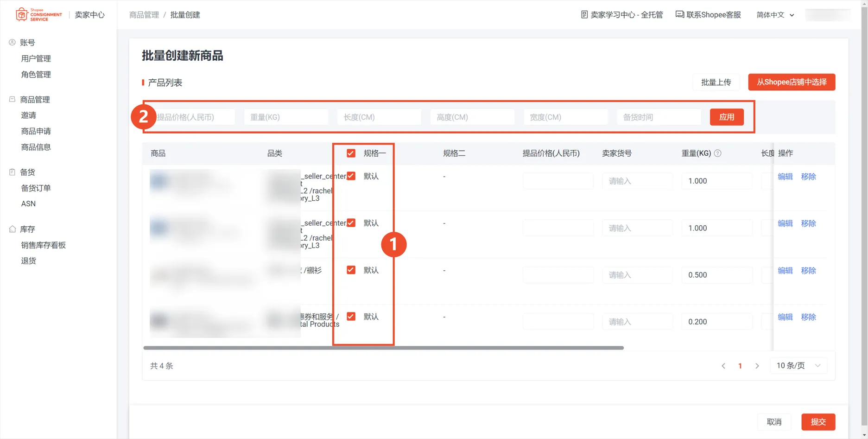Select 退货 in the sidebar menu
868x439 pixels.
29,260
